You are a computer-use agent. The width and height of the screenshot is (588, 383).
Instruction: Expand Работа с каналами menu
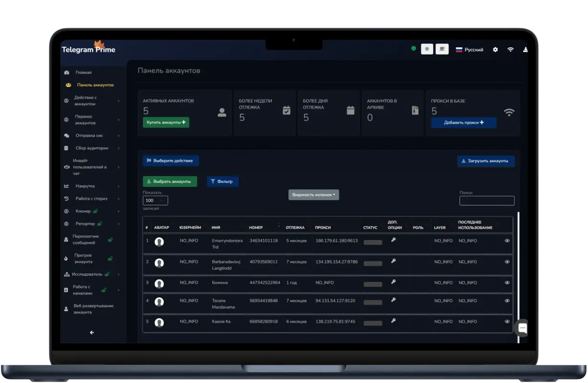click(92, 290)
